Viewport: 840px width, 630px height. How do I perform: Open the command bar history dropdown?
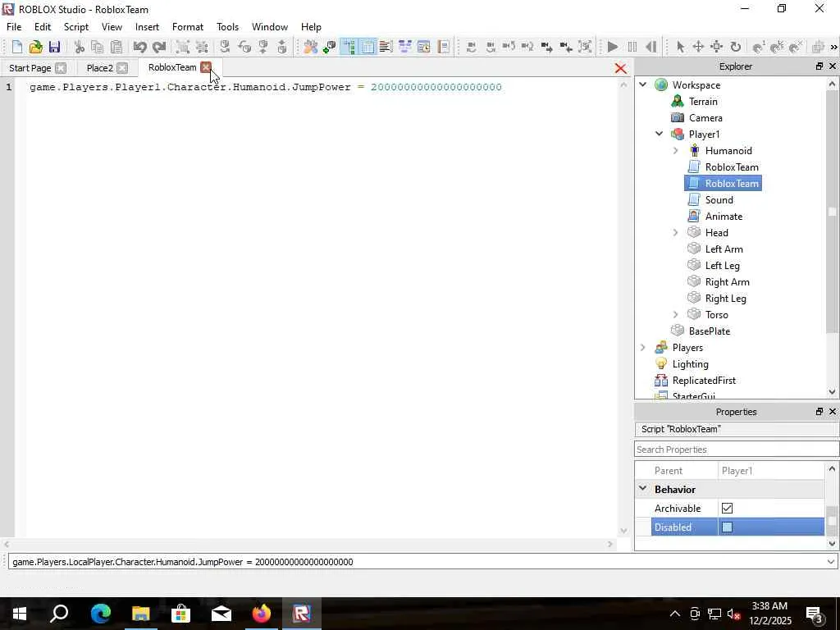(x=830, y=562)
